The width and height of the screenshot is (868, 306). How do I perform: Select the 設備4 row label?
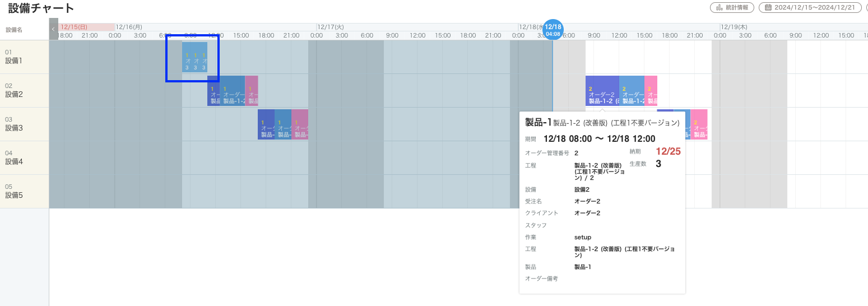click(x=25, y=157)
